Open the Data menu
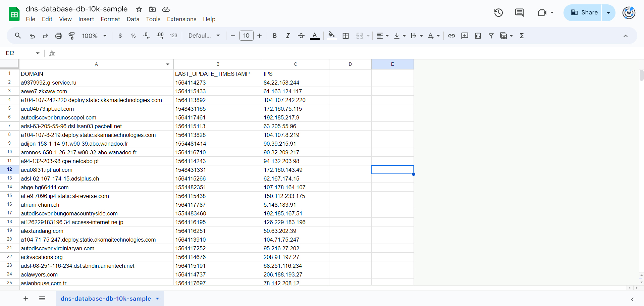Viewport: 644px width, 306px height. pyautogui.click(x=133, y=19)
